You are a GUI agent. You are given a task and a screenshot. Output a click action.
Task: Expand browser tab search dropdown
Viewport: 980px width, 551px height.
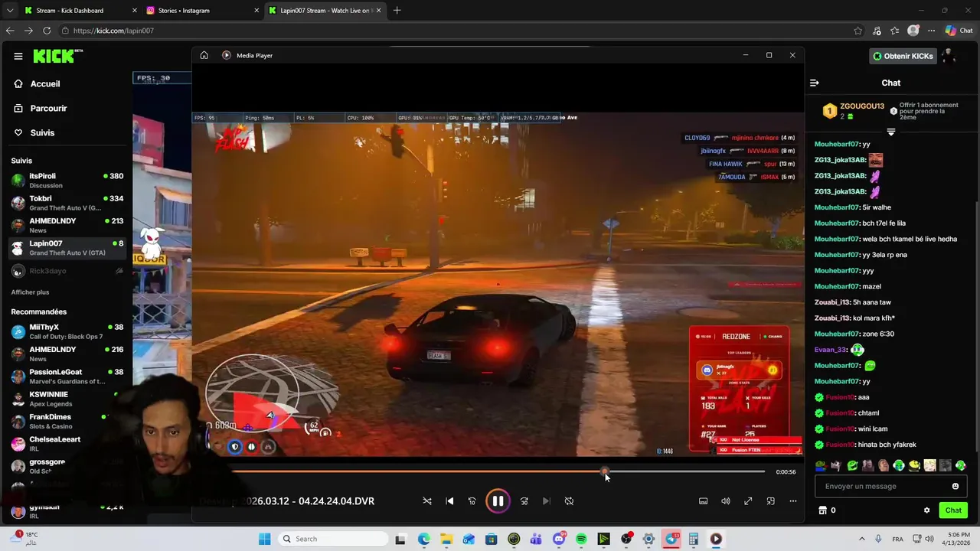pos(9,11)
